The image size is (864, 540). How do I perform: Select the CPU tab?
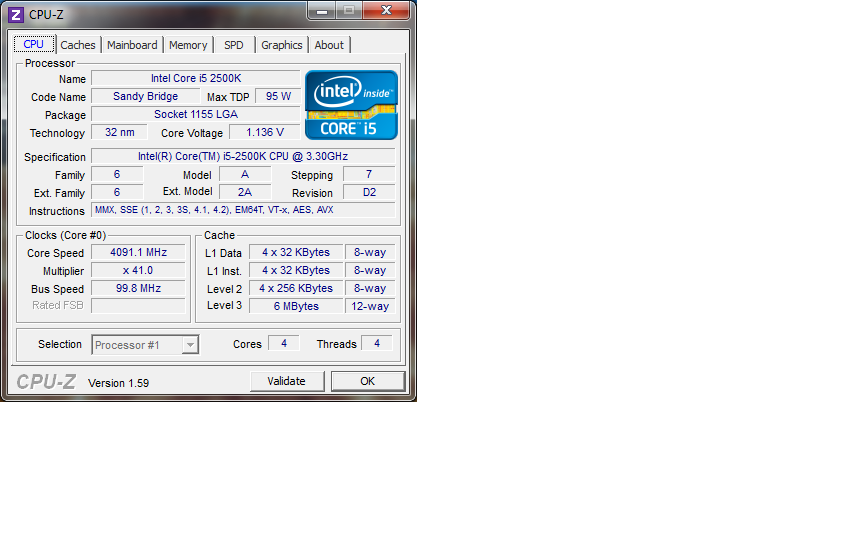[x=34, y=44]
